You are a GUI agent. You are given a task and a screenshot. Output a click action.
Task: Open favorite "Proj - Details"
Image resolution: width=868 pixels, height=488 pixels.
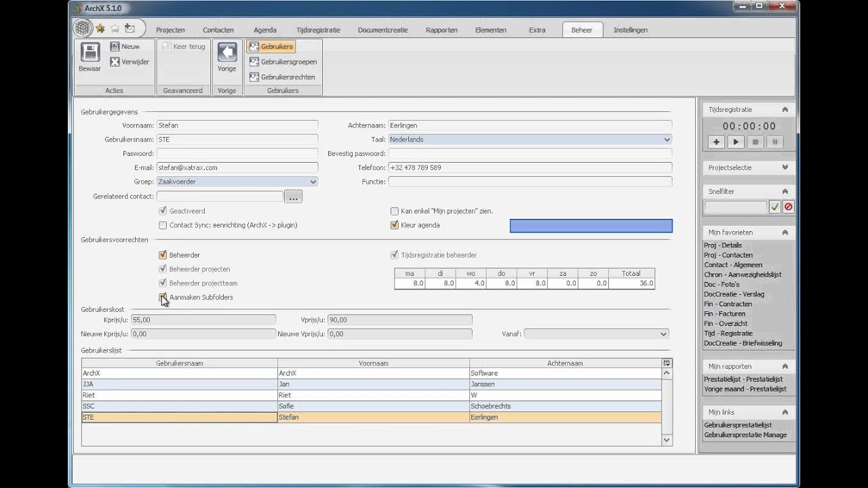point(723,245)
